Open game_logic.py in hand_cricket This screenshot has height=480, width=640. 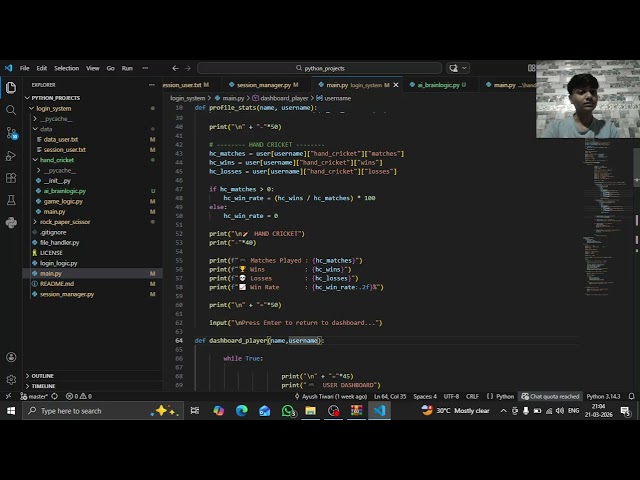click(x=63, y=201)
